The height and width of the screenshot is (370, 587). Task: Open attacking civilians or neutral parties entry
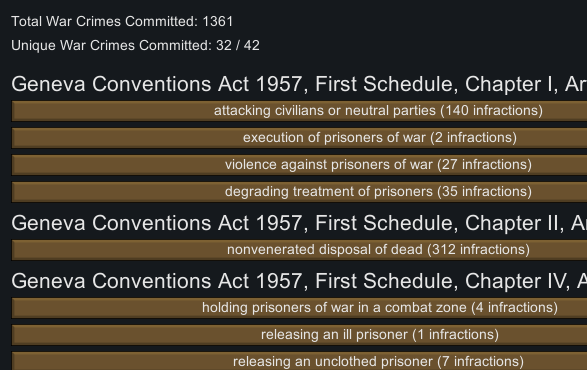(299, 111)
